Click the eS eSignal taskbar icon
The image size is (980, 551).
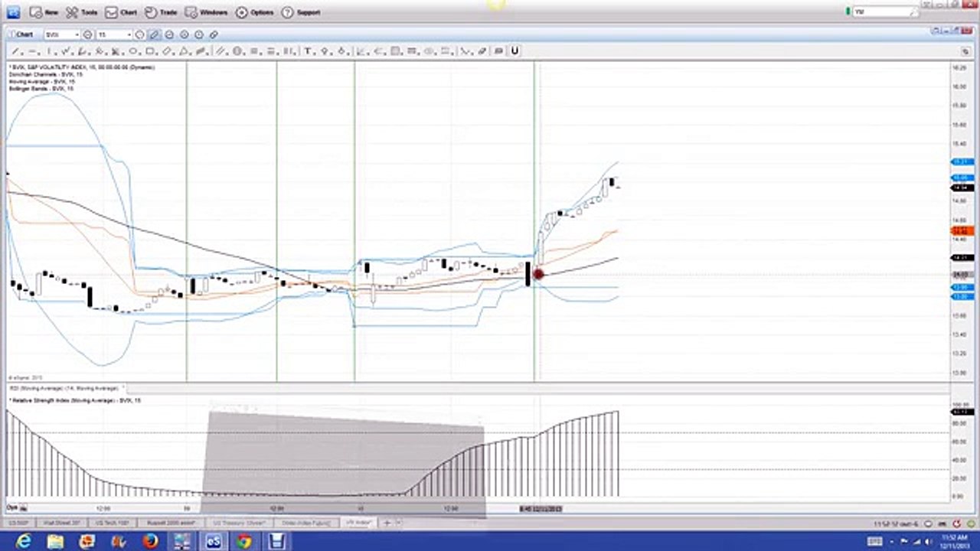(x=213, y=542)
